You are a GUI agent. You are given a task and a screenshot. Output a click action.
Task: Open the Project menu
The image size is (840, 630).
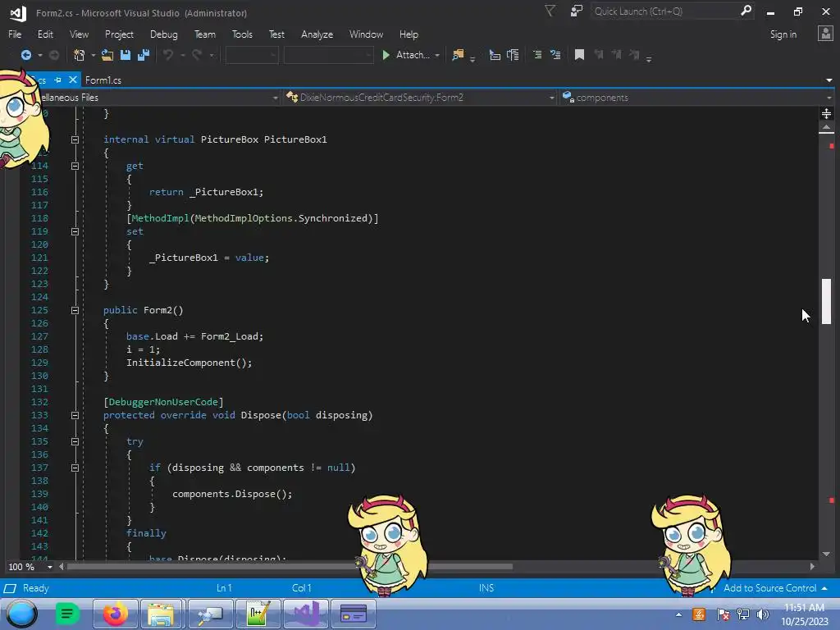pyautogui.click(x=119, y=34)
